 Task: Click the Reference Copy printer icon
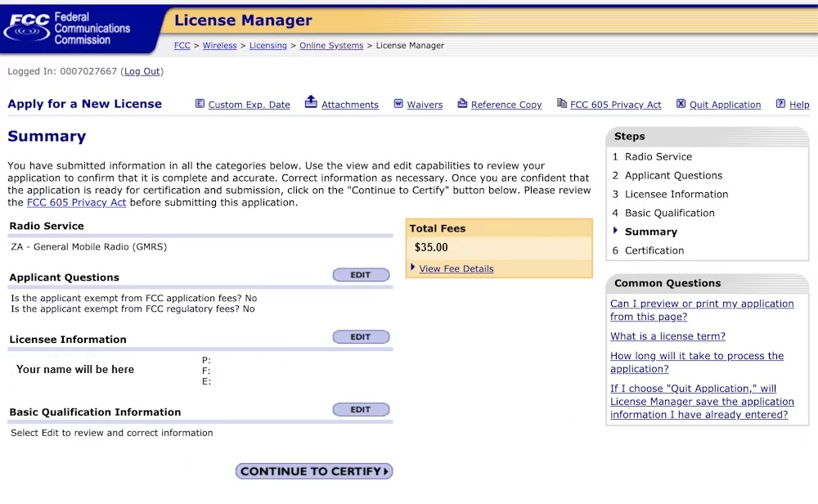click(462, 104)
